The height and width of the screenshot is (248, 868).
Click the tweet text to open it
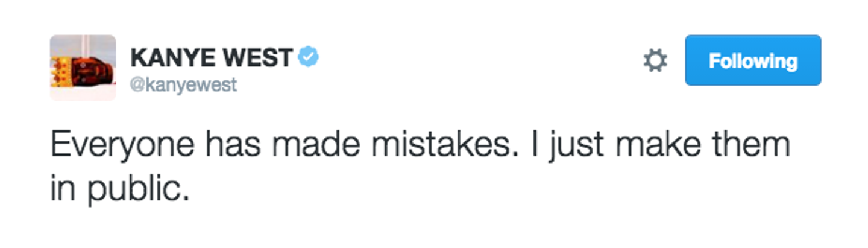point(420,168)
